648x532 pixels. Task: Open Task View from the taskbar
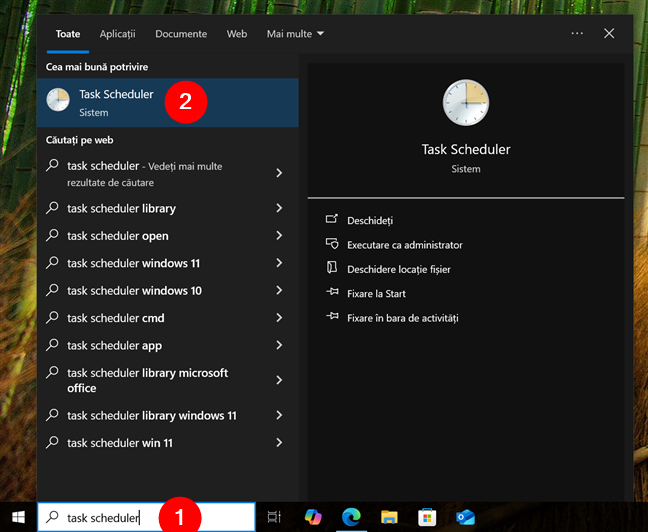click(274, 517)
